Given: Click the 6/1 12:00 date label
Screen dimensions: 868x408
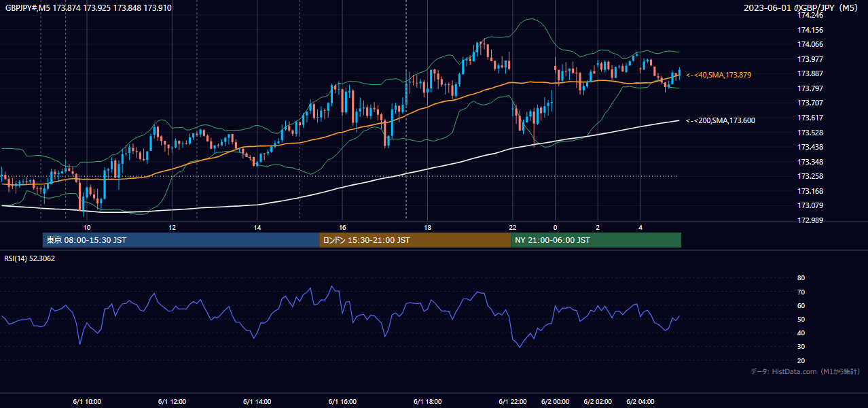Looking at the screenshot, I should tap(172, 402).
